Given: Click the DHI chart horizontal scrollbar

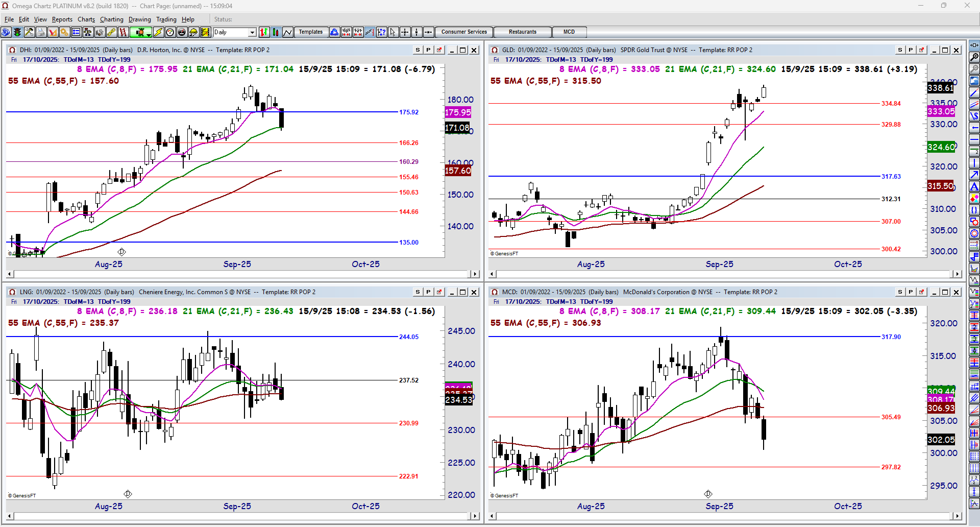Looking at the screenshot, I should 242,274.
